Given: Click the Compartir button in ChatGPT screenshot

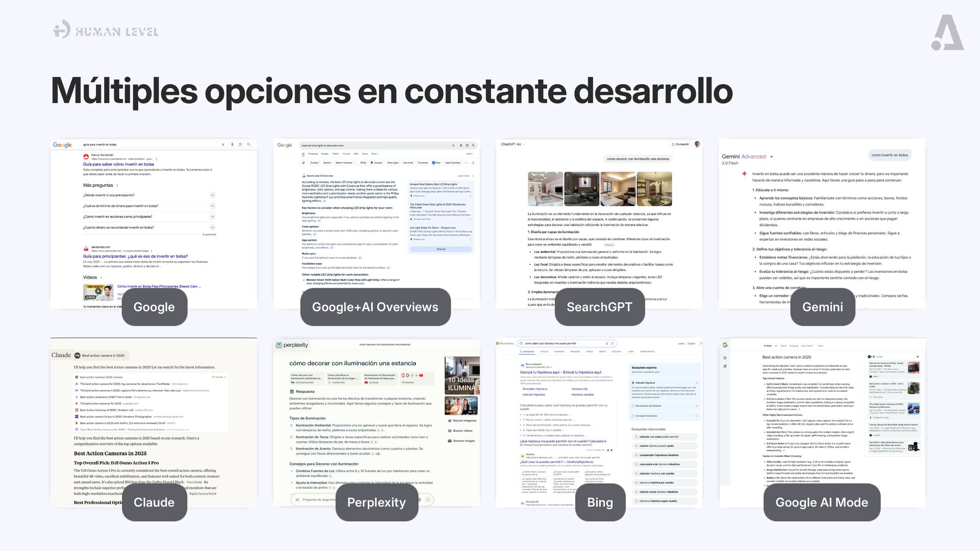Looking at the screenshot, I should (x=680, y=144).
